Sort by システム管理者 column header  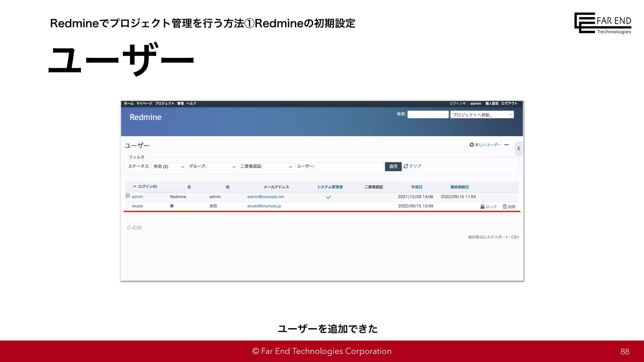(330, 187)
